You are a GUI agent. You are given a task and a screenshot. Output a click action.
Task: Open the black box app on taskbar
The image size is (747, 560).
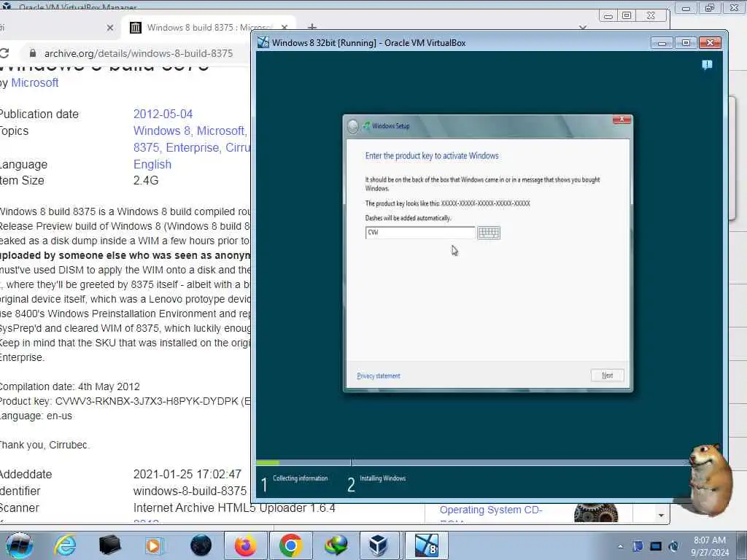[x=109, y=545]
